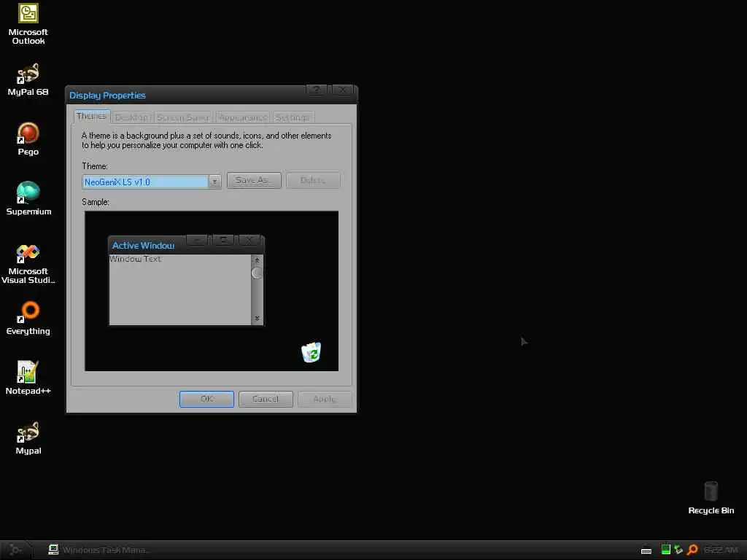
Task: Switch to the Desktop tab
Action: (131, 117)
